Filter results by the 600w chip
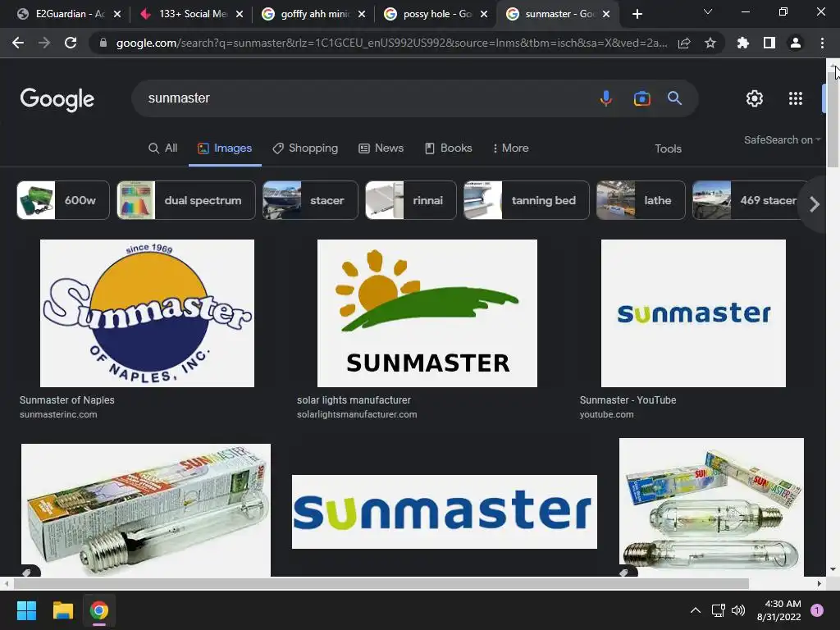Screen dimensions: 840x630 click(63, 200)
